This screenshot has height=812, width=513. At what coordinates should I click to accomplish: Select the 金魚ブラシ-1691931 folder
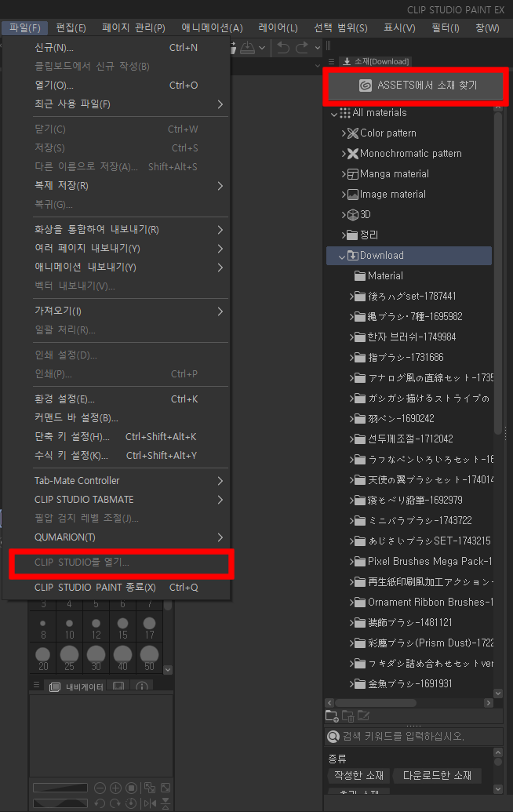click(x=409, y=683)
